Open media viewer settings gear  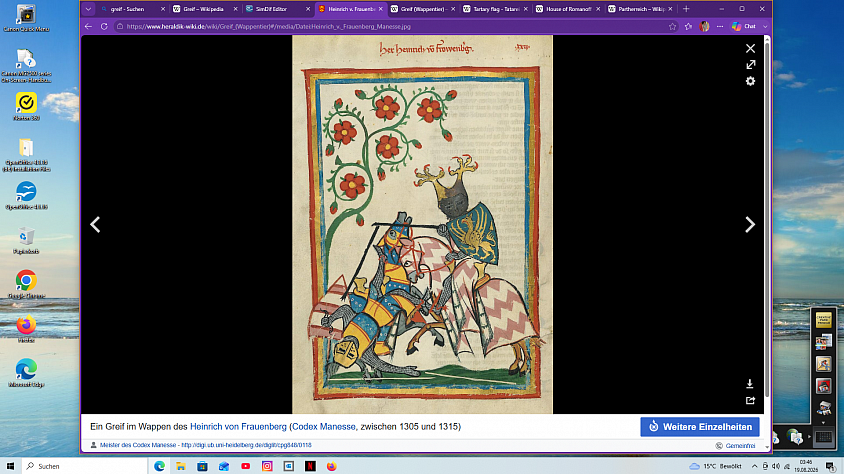(750, 81)
